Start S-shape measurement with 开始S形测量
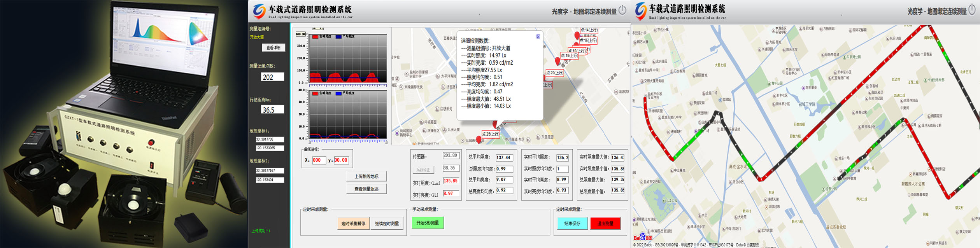The image size is (980, 248). tap(428, 223)
